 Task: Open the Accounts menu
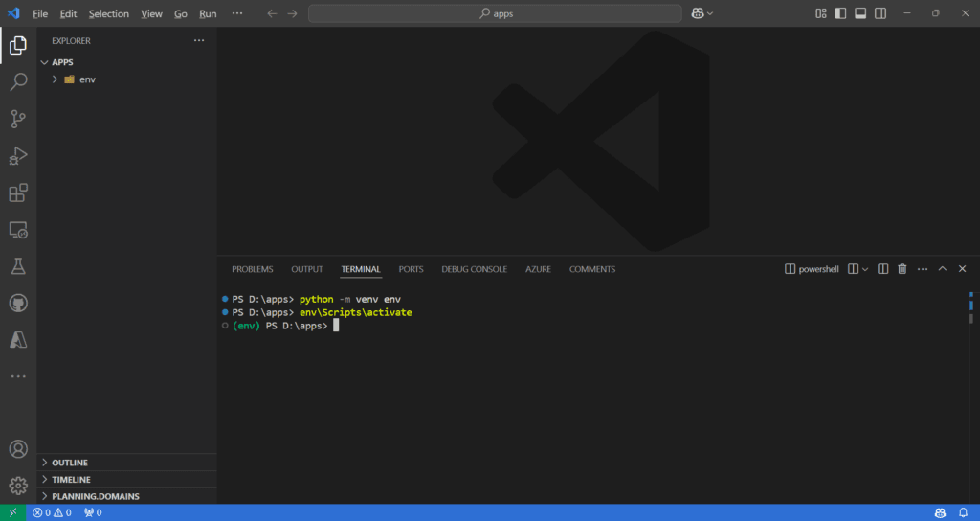pyautogui.click(x=18, y=449)
